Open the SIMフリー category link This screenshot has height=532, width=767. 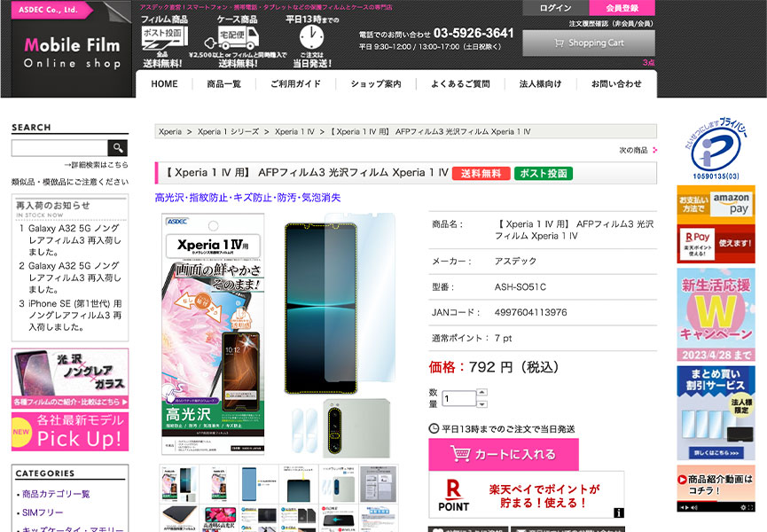tap(43, 512)
